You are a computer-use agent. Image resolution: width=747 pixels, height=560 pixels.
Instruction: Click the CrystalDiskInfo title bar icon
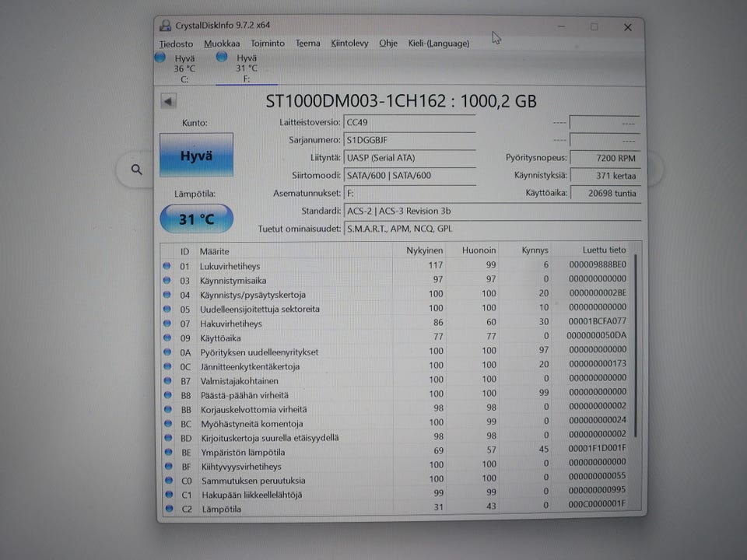pos(165,25)
